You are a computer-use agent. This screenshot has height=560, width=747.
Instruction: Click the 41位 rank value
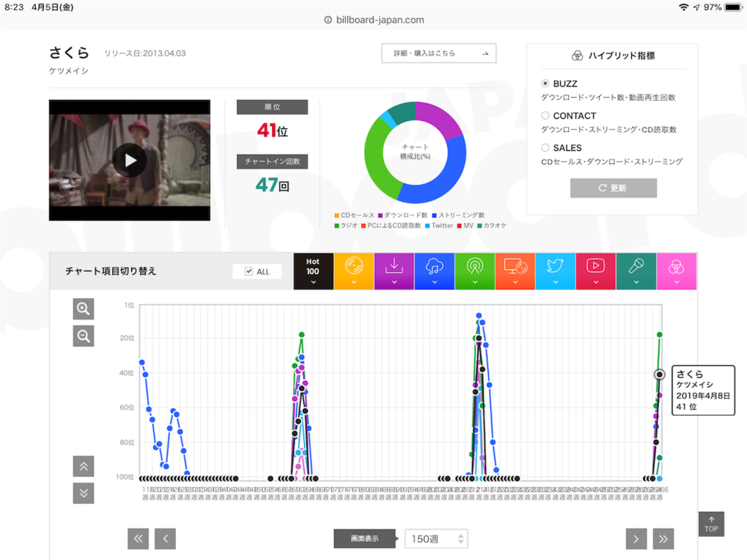coord(272,130)
